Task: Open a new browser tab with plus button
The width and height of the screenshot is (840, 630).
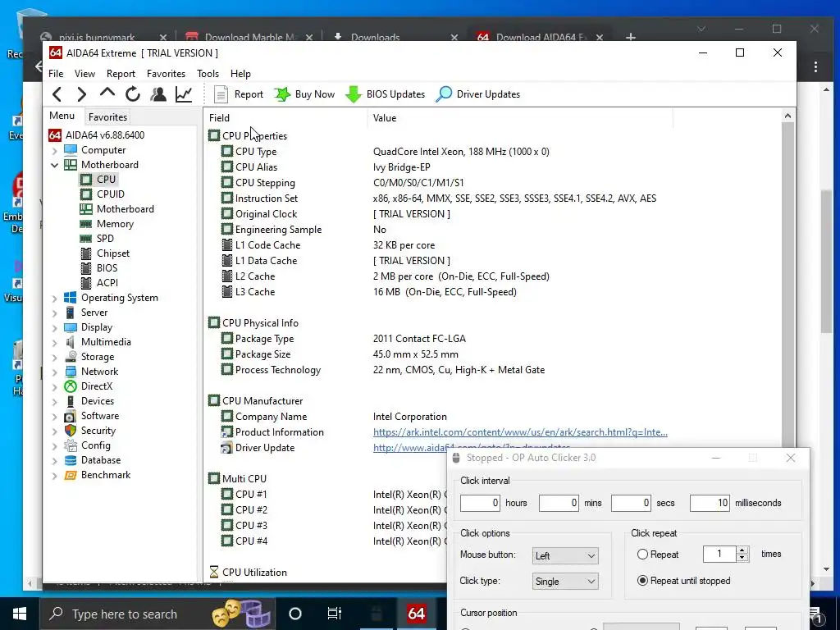Action: coord(631,37)
